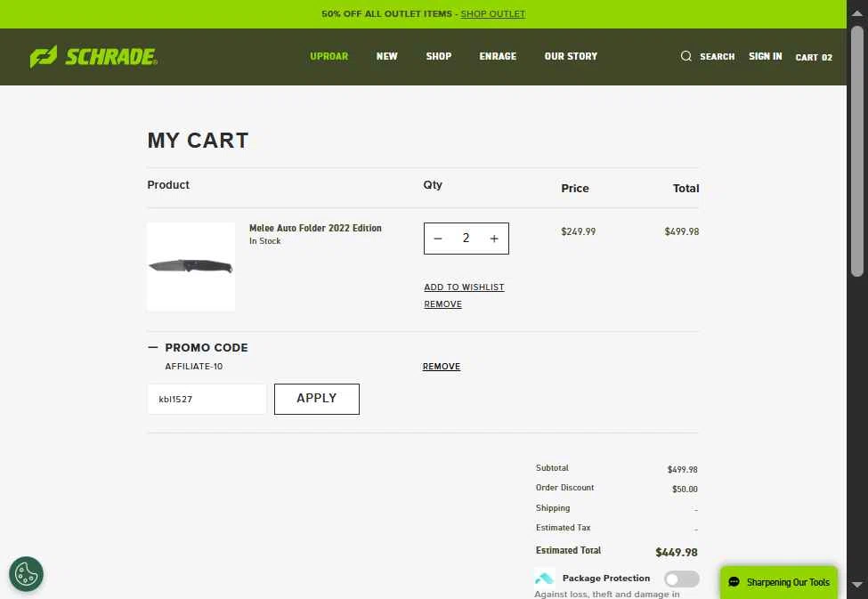The height and width of the screenshot is (599, 868).
Task: Open Melee Auto Folder 2022 Edition title
Action: click(315, 228)
